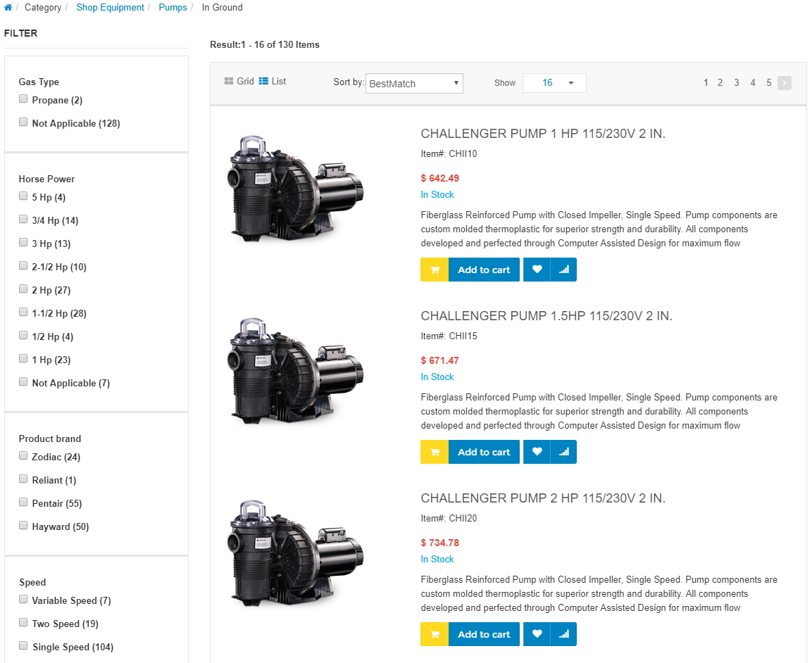Filter by Hayward brand
This screenshot has height=663, width=812.
pyautogui.click(x=23, y=526)
